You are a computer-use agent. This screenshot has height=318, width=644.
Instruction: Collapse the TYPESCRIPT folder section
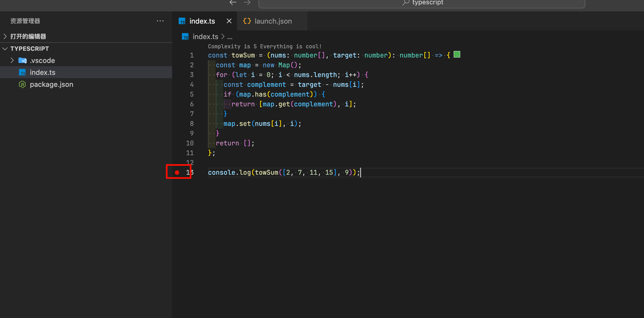5,49
